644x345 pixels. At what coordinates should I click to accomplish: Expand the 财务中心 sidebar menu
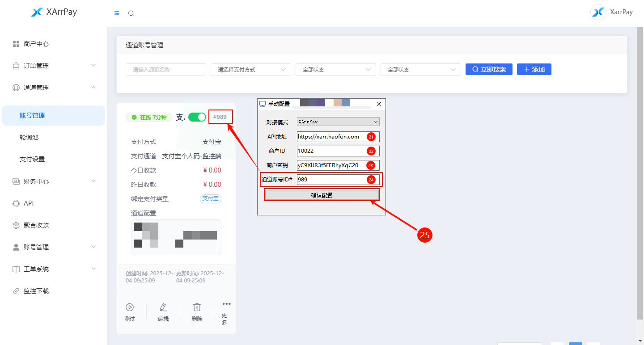pos(54,181)
